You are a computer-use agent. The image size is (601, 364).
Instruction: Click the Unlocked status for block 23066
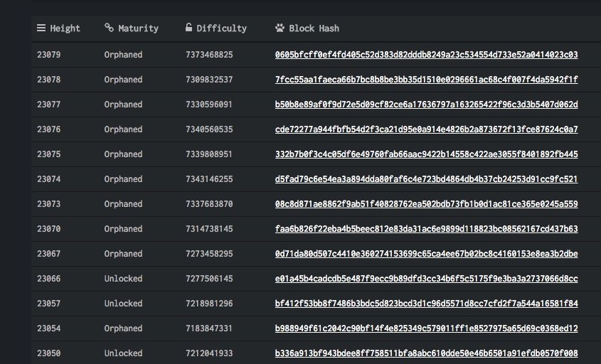(x=123, y=279)
